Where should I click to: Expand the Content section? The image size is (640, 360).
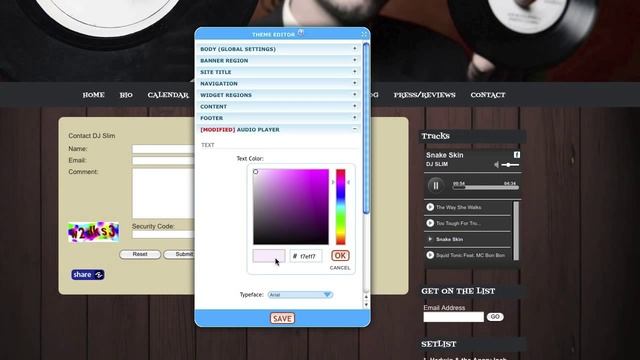point(279,106)
